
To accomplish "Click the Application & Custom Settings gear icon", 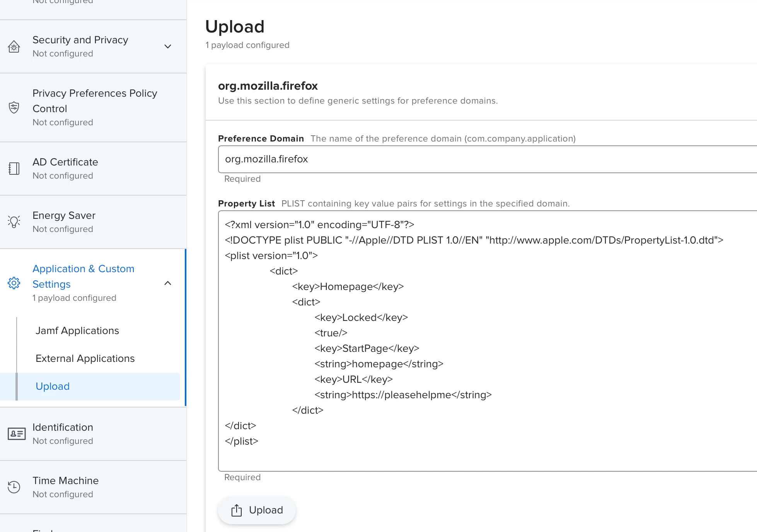I will pyautogui.click(x=14, y=283).
